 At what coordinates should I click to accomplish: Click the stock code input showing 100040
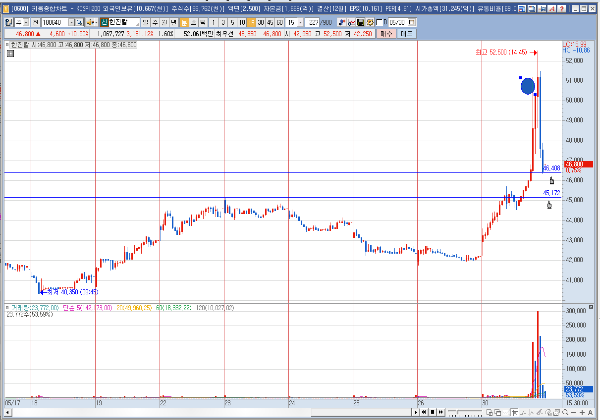(x=55, y=23)
